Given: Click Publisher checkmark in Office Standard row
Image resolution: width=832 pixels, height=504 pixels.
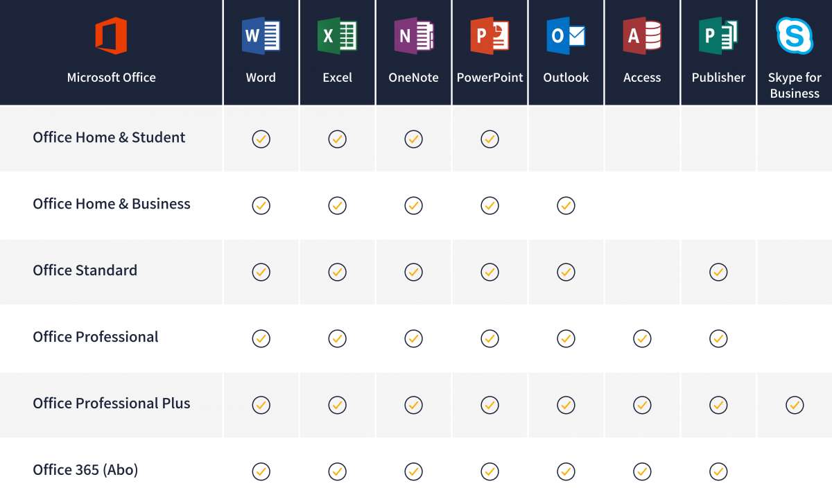Looking at the screenshot, I should click(718, 272).
